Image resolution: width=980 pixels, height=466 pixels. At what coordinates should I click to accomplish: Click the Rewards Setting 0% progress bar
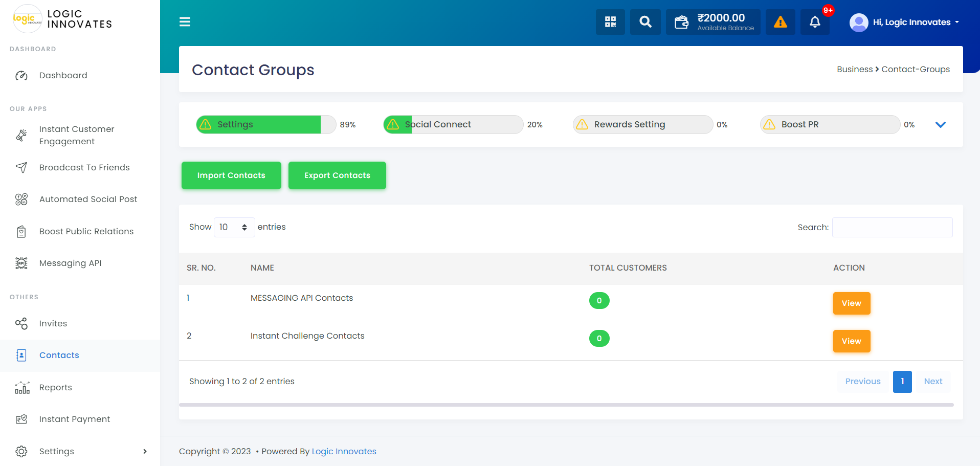[x=643, y=124]
